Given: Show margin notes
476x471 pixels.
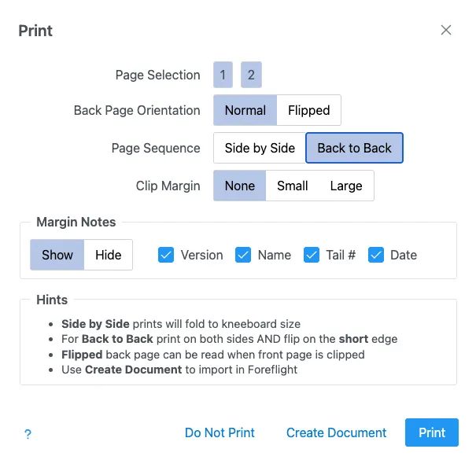Looking at the screenshot, I should click(57, 255).
